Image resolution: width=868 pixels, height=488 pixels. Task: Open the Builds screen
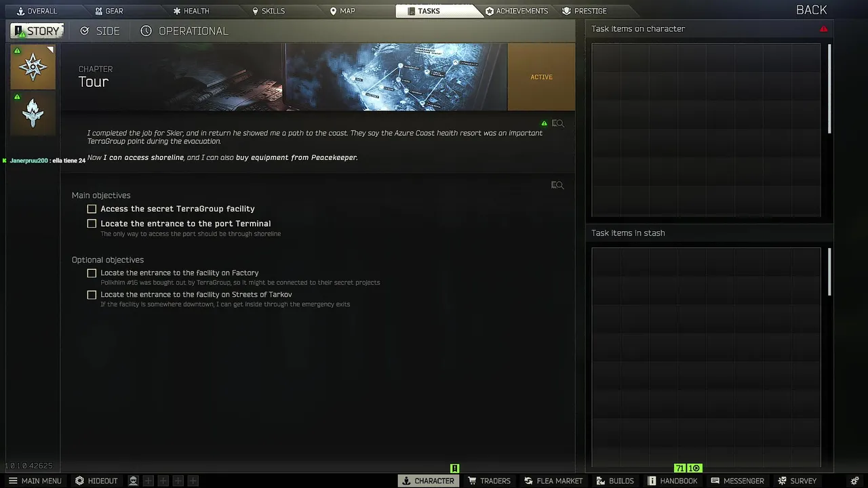pos(615,481)
